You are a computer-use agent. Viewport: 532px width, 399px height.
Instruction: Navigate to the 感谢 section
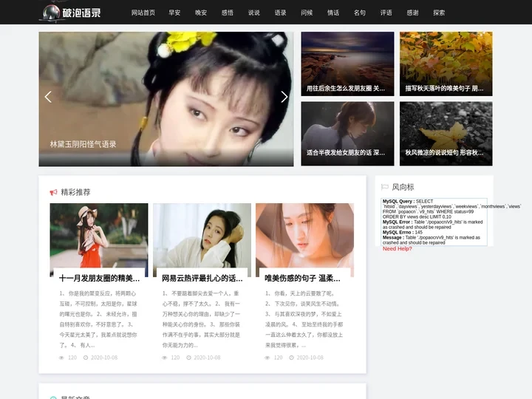point(412,13)
